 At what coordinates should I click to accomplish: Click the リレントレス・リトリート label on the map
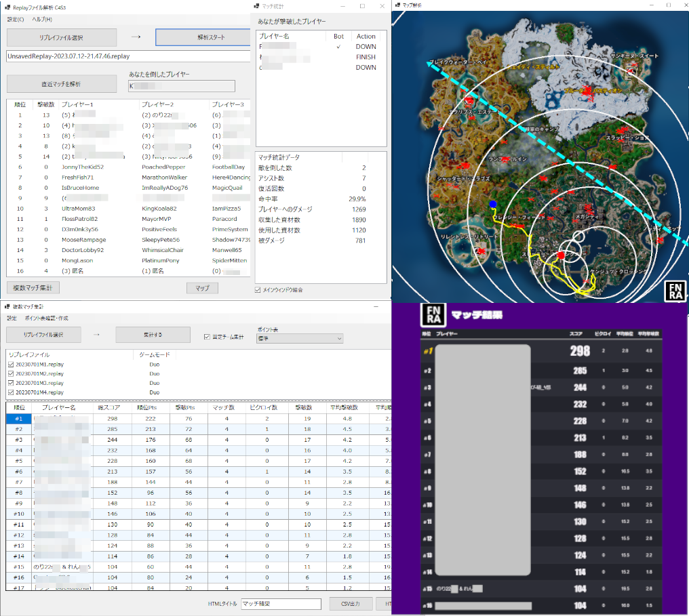click(469, 237)
